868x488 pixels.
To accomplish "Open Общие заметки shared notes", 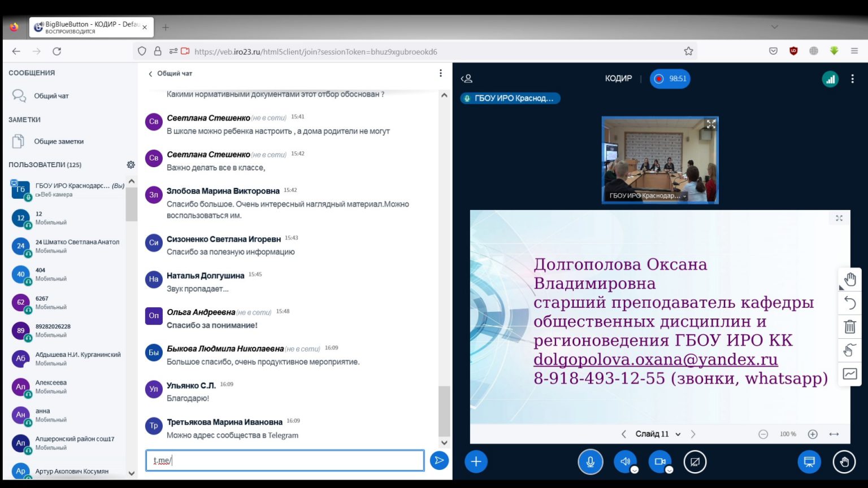I will click(x=58, y=141).
